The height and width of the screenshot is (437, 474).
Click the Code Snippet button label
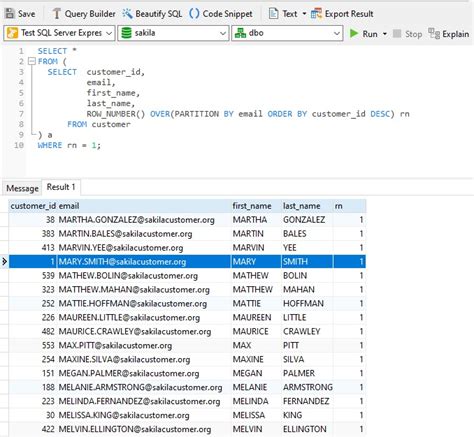click(x=227, y=14)
